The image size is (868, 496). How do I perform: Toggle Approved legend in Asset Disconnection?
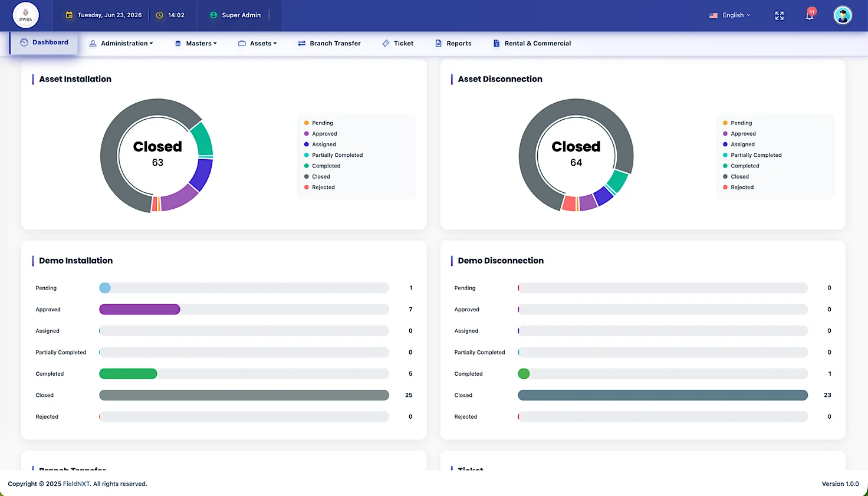click(x=739, y=133)
